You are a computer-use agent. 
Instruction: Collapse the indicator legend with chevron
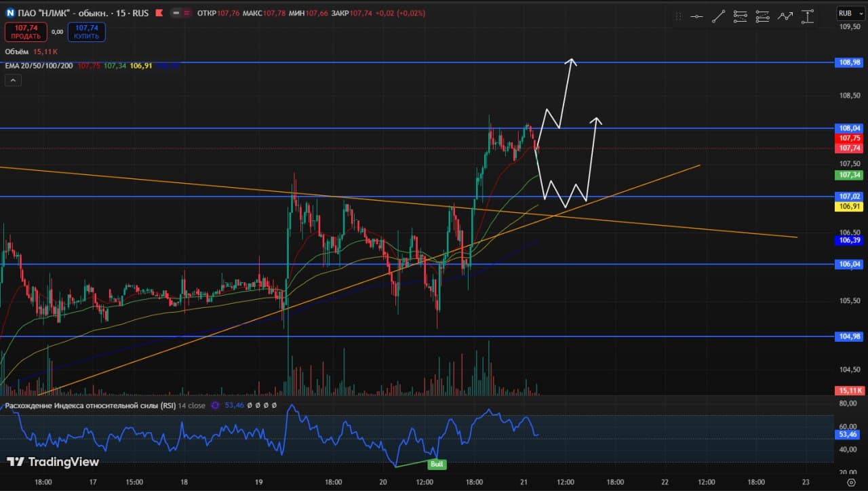point(13,80)
